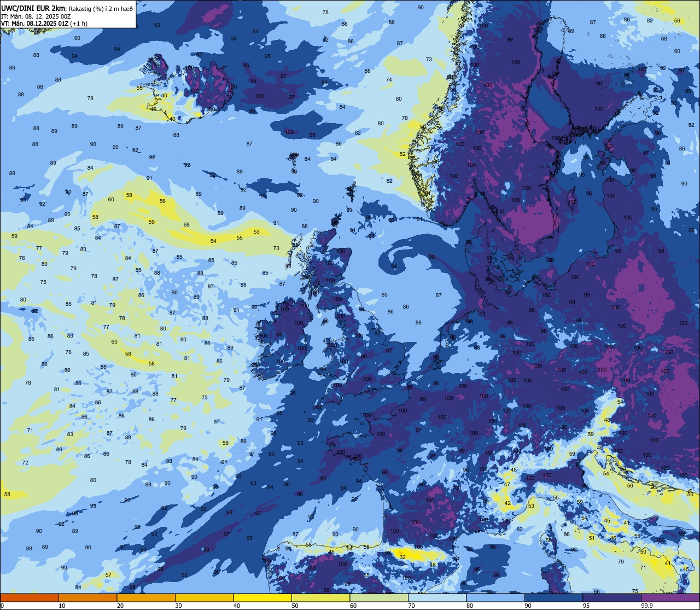Click the humidity value 52 off Norway's coast

pyautogui.click(x=402, y=154)
